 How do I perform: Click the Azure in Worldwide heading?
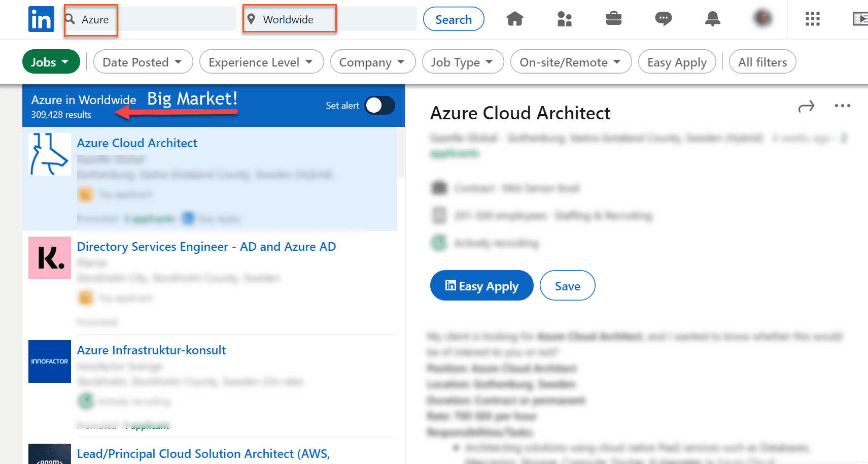(x=84, y=100)
